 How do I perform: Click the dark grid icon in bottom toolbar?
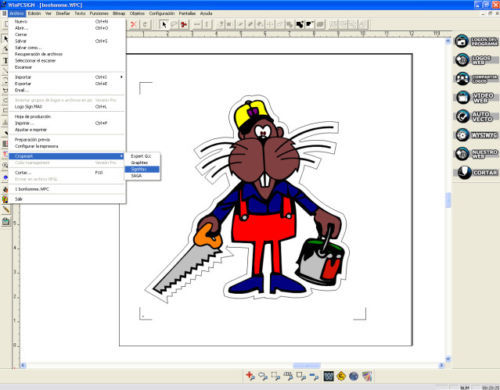(x=328, y=376)
